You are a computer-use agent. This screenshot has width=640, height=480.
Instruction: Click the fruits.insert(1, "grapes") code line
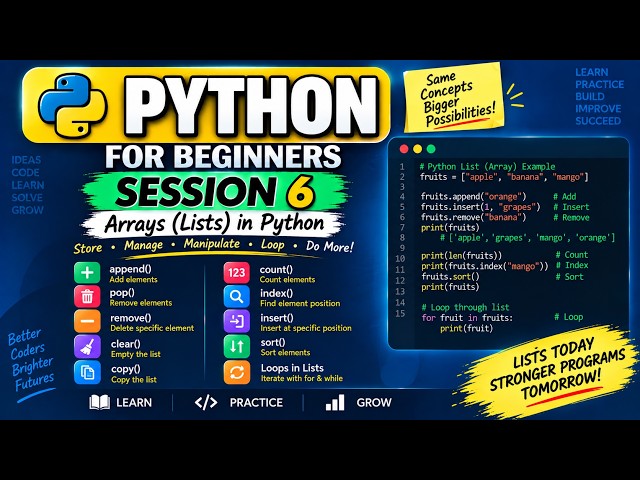(480, 207)
